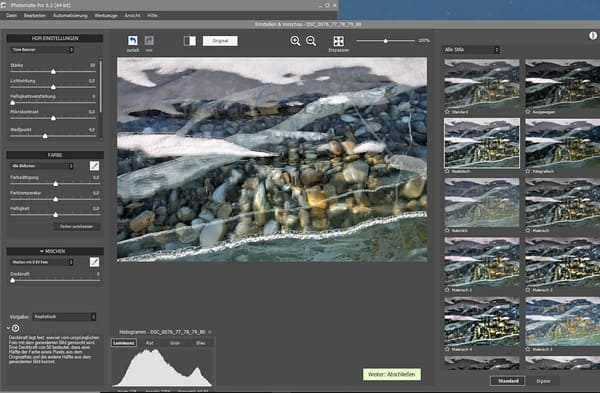The width and height of the screenshot is (600, 393).
Task: Favorite the Realistisch preset via its star
Action: tap(447, 171)
